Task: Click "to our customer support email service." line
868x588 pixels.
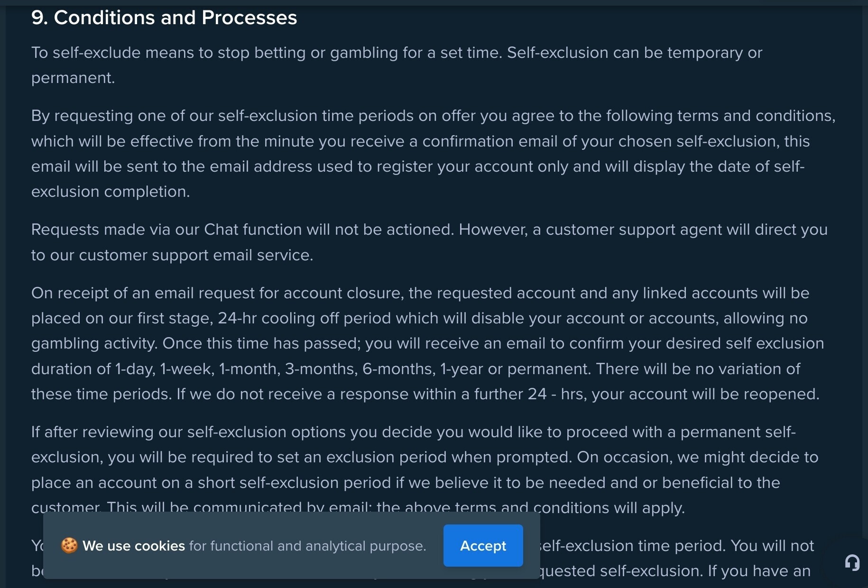Action: [x=172, y=255]
